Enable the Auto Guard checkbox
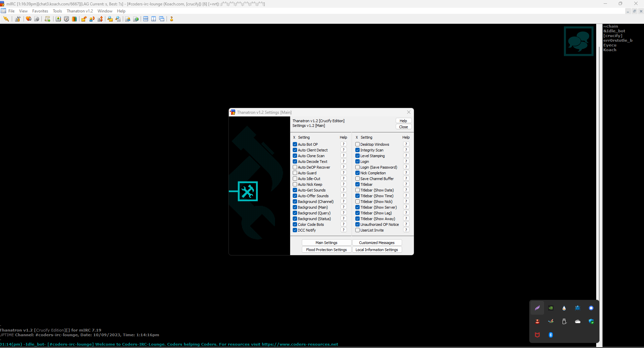This screenshot has height=348, width=644. [x=295, y=173]
